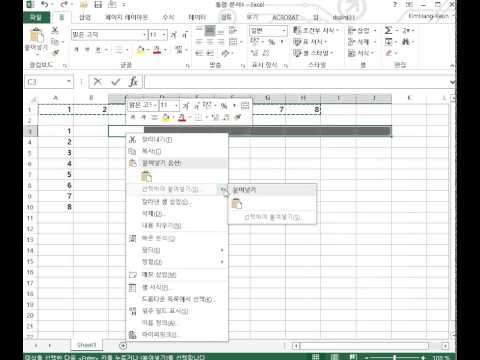Toggle Middle Align in alignment group
This screenshot has width=480, height=360.
coord(210,31)
